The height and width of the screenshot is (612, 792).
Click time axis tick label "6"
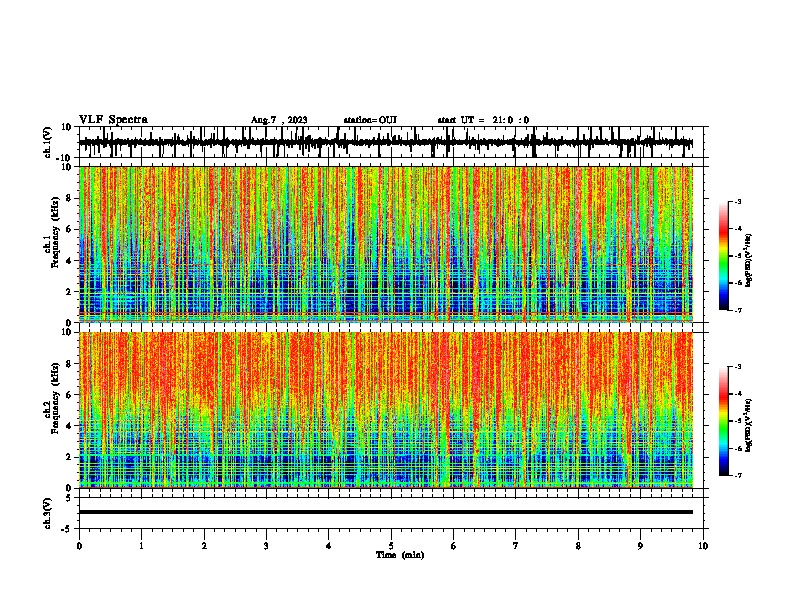point(454,546)
